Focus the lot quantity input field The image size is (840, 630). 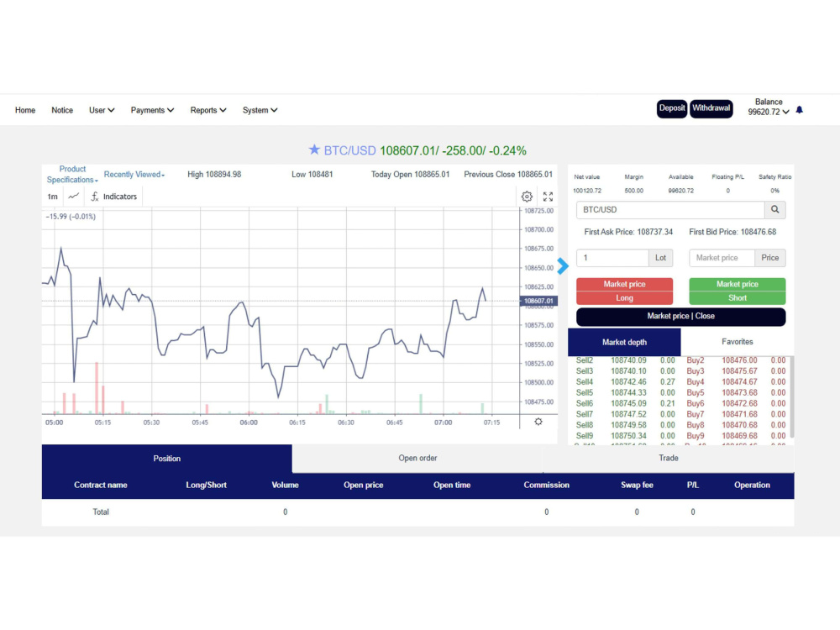[x=612, y=258]
